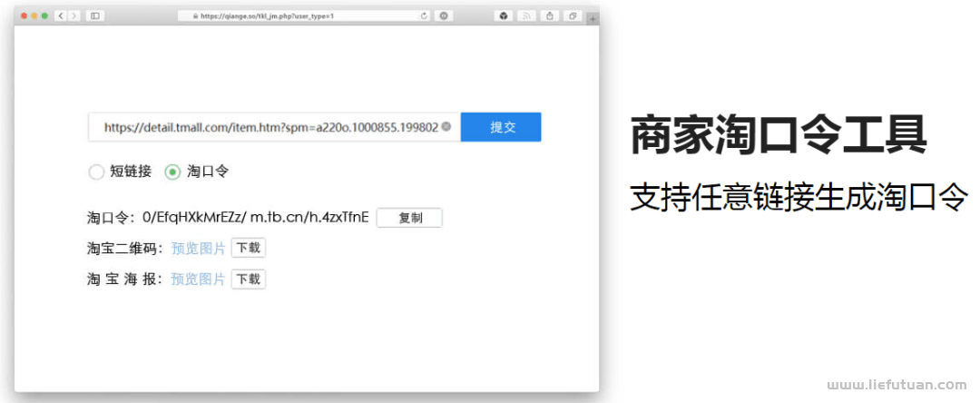980x403 pixels.
Task: Click the tmall link input field
Action: click(274, 127)
